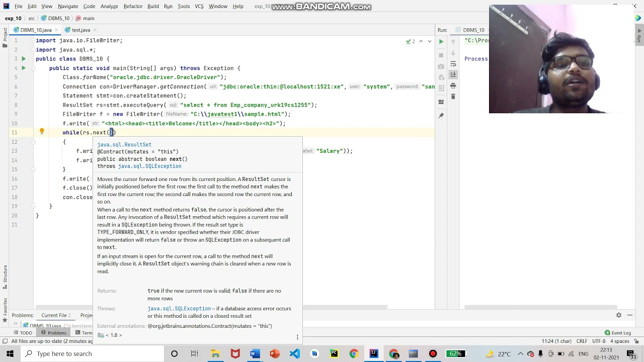644x362 pixels.
Task: Go to previous highlighted problem arrow
Action: pos(422,41)
